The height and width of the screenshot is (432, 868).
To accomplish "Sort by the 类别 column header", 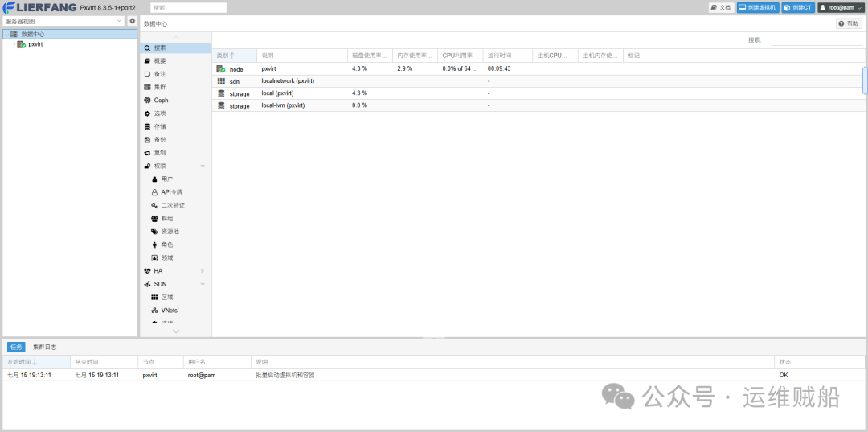I will [235, 56].
